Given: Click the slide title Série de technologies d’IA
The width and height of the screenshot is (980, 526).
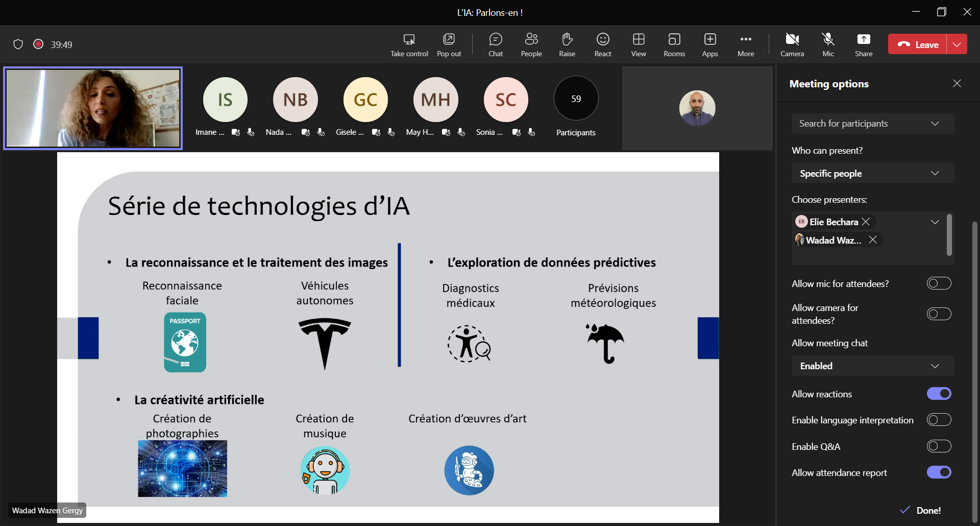Looking at the screenshot, I should 259,206.
